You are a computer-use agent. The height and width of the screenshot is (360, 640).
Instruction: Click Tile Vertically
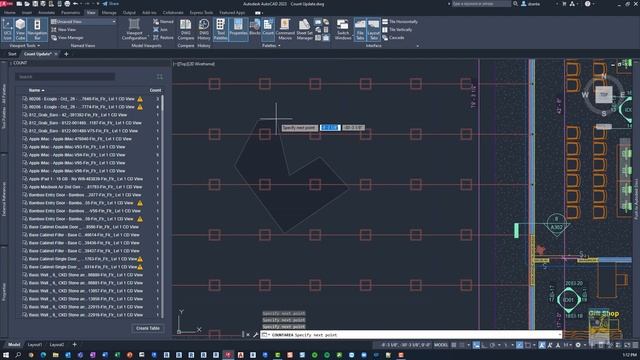click(397, 30)
